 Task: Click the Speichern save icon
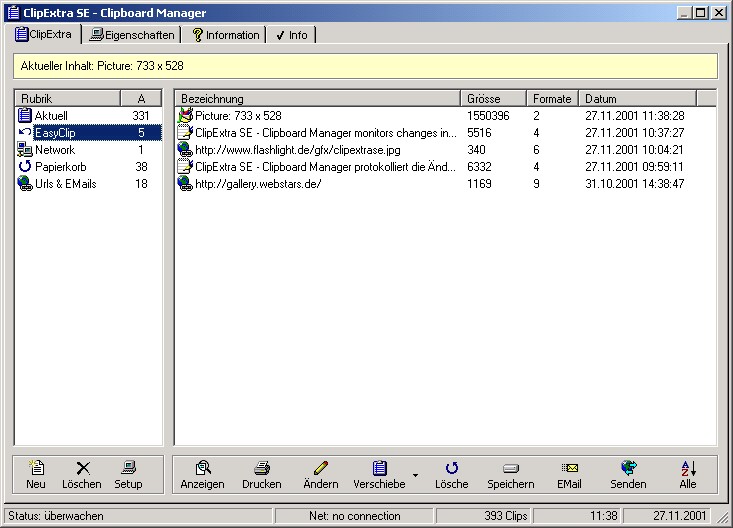511,468
